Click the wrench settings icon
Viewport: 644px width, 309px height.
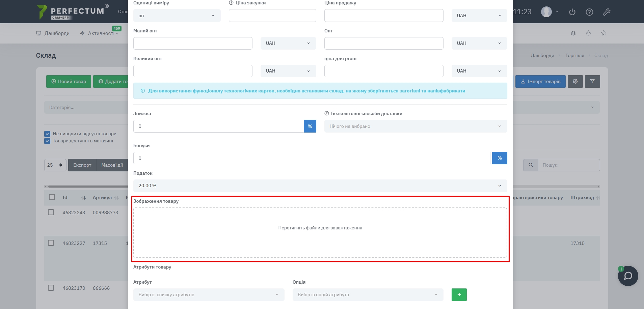(x=607, y=12)
